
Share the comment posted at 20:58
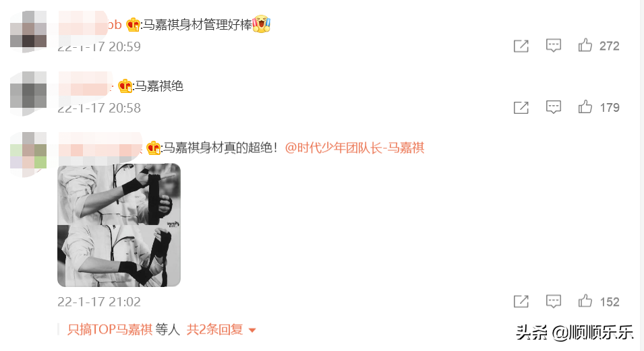tap(521, 108)
